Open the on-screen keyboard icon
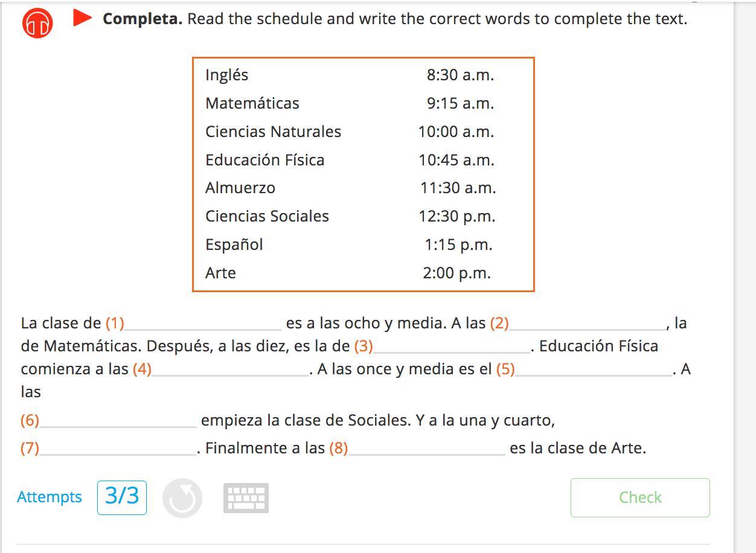The image size is (756, 553). (246, 498)
